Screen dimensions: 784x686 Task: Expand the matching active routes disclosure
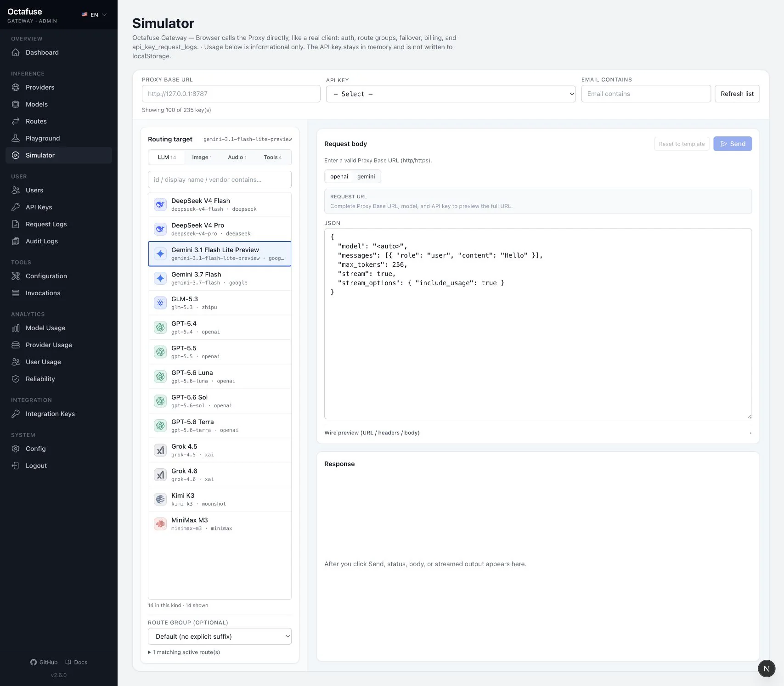(x=184, y=652)
